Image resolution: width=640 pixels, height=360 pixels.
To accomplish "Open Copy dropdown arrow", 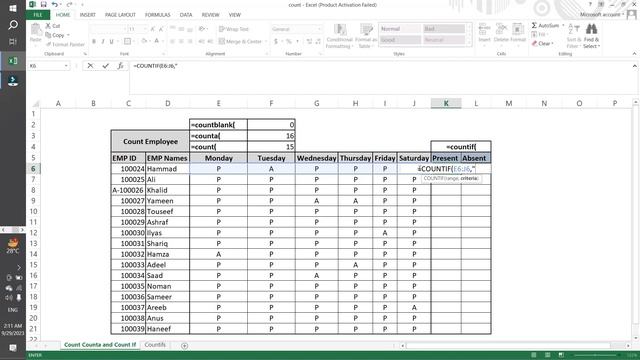I will [68, 35].
